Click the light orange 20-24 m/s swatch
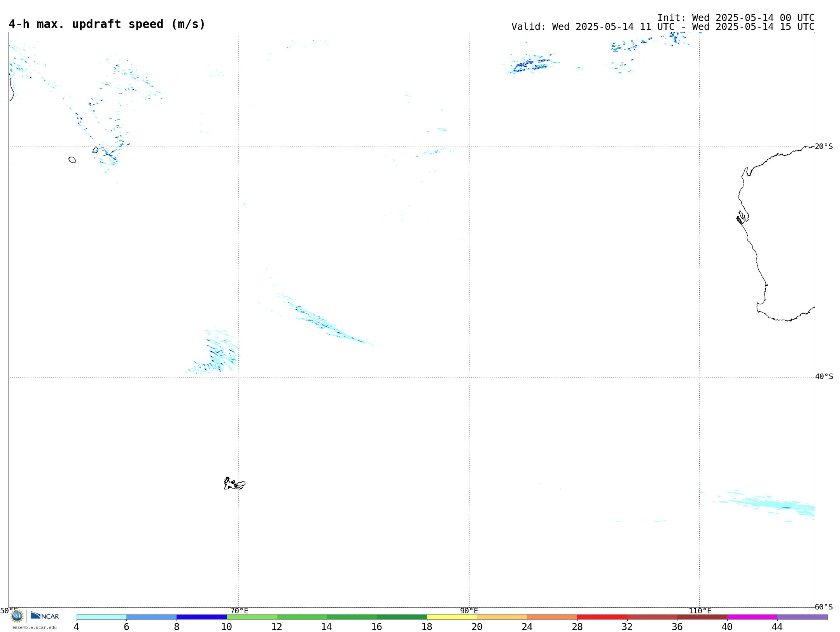 click(502, 617)
